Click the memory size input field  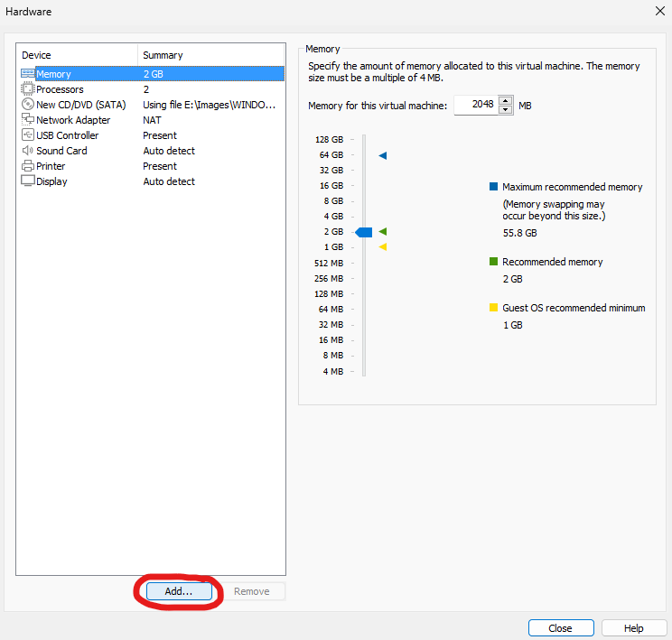tap(475, 105)
